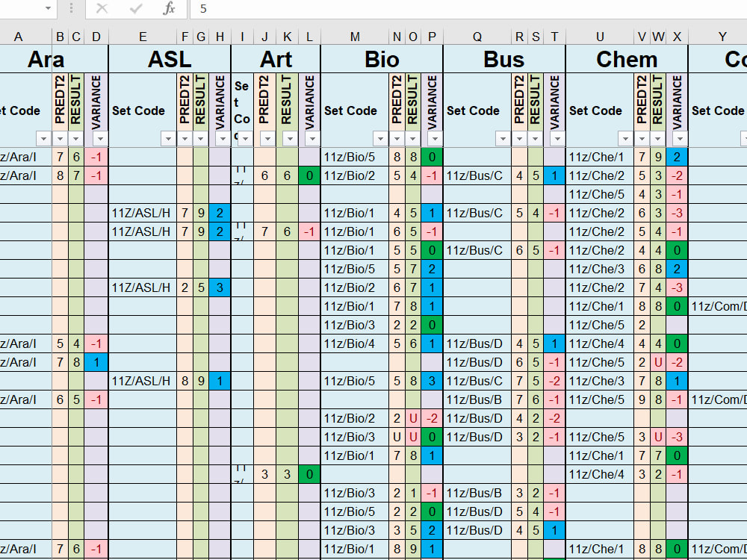Open filter dropdown for ASL Set Code

pos(168,139)
